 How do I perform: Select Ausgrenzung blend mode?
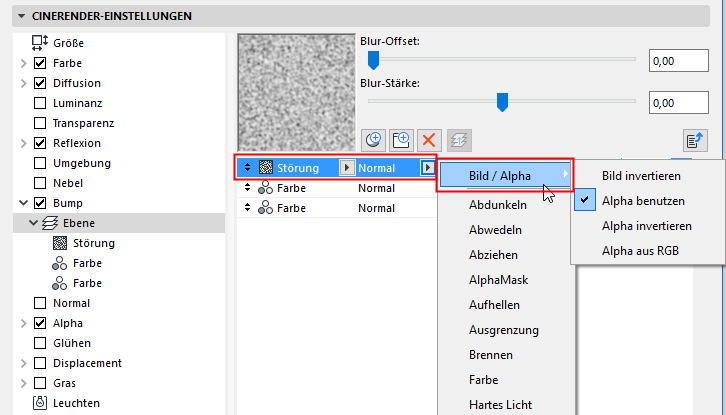[504, 330]
